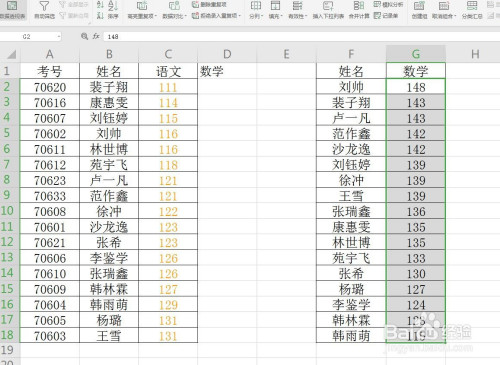Click cell 韩雨萌 in column B
Screen dimensions: 500x365
pos(109,305)
